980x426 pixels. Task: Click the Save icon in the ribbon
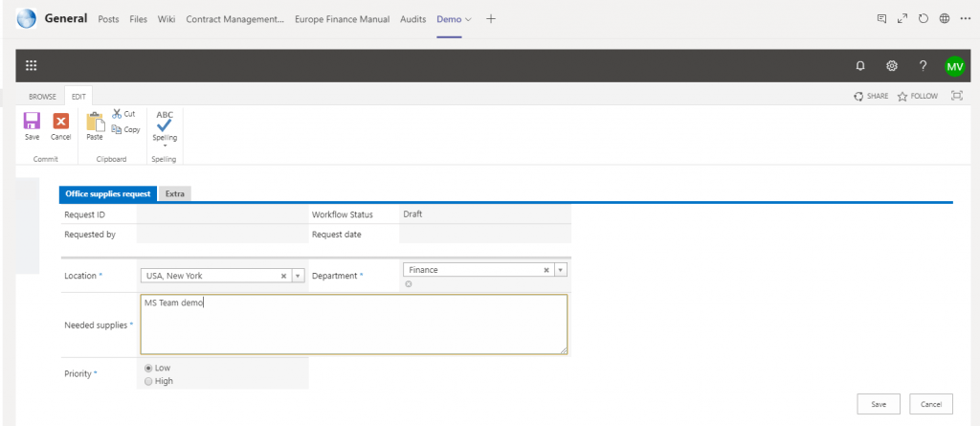click(x=32, y=122)
